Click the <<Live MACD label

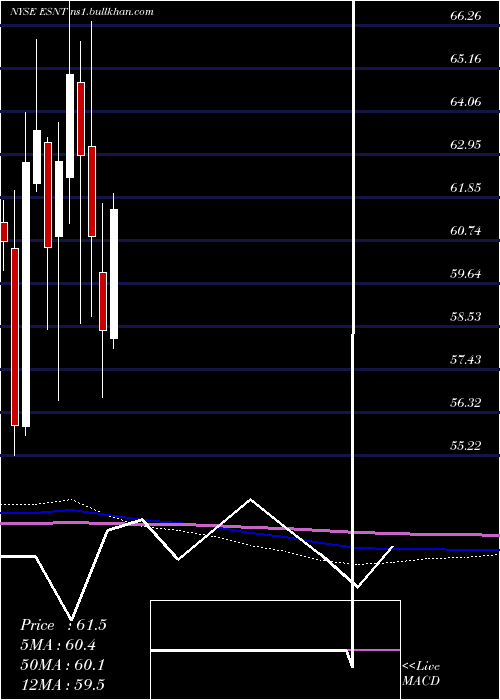click(421, 674)
